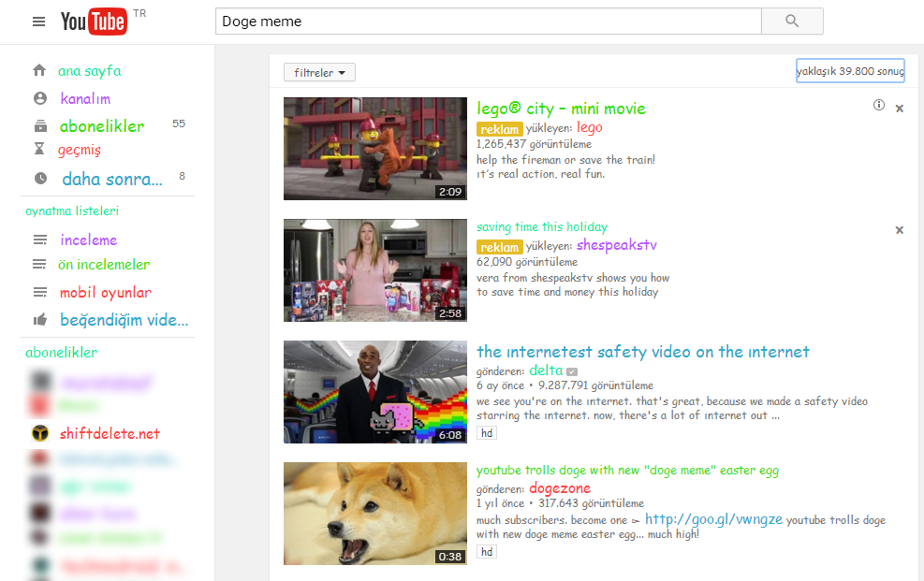
Task: Open the beğendiğim videolar playlist
Action: pos(125,320)
